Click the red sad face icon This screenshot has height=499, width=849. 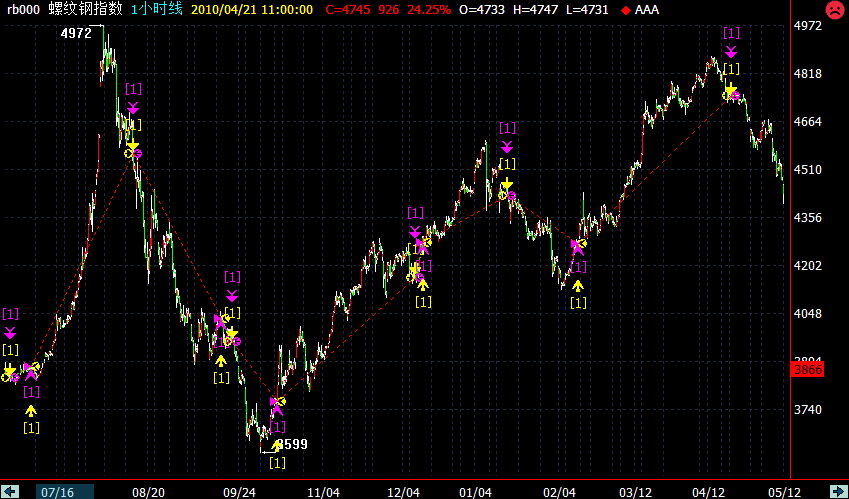tap(833, 10)
